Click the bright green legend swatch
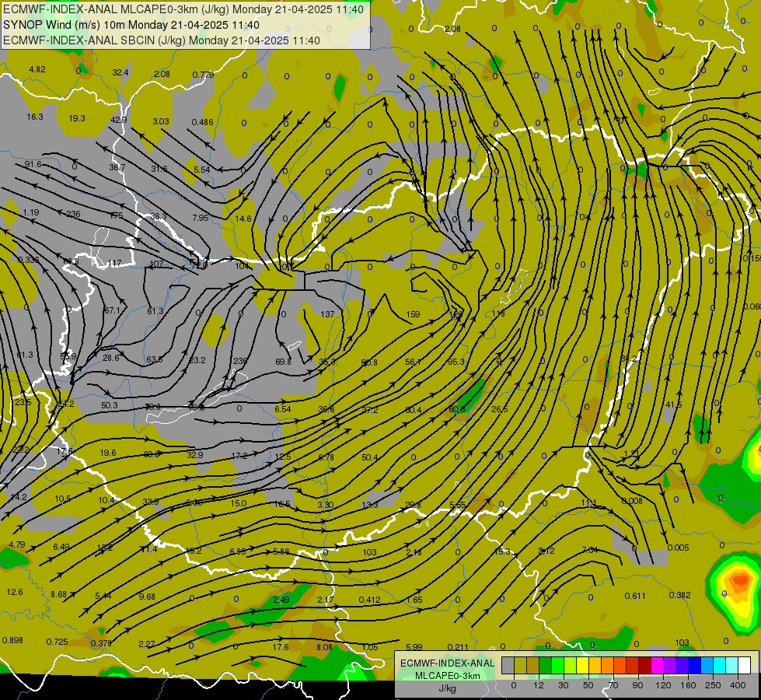This screenshot has width=761, height=700. pyautogui.click(x=557, y=665)
